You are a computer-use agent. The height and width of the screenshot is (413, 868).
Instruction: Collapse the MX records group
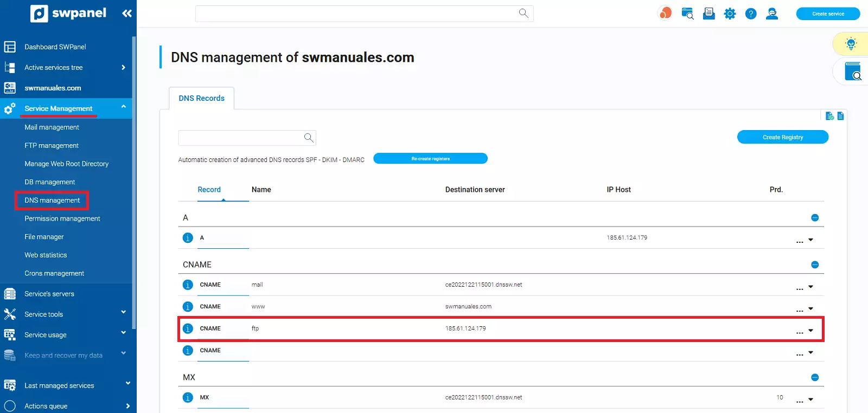click(814, 377)
